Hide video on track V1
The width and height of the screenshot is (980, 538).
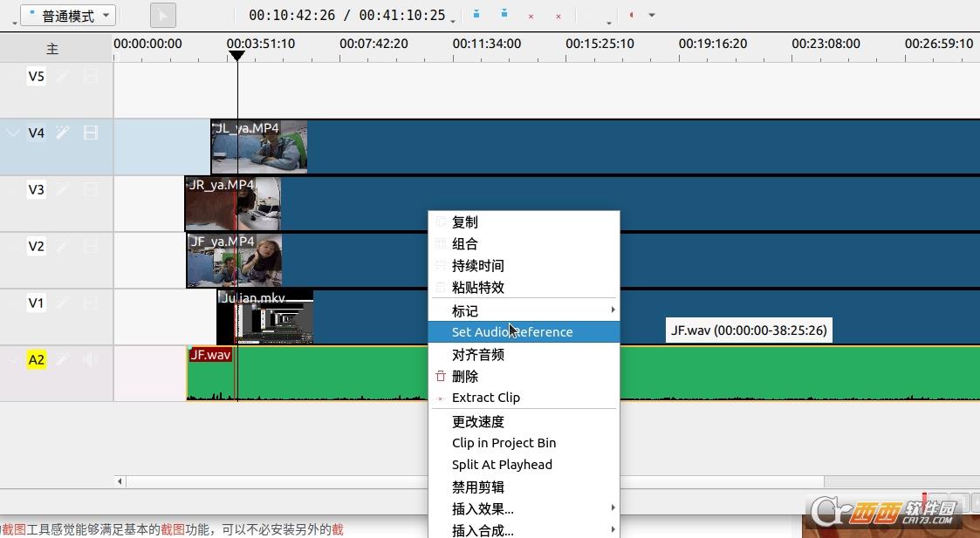pos(91,303)
